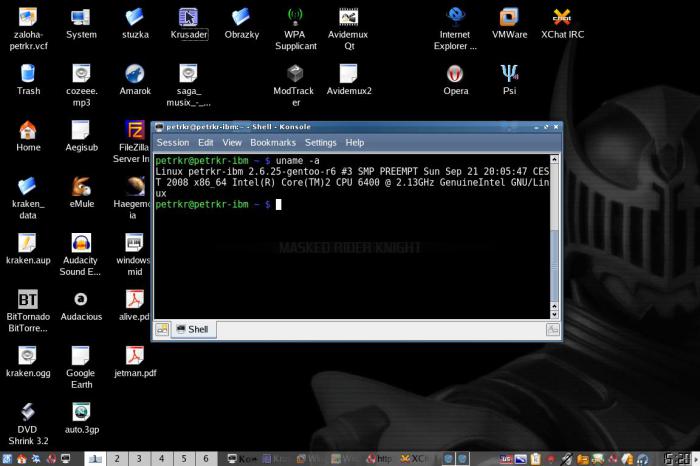Viewport: 700px width, 466px height.
Task: Click the Konsole vertical scrollbar thumb
Action: pyautogui.click(x=554, y=266)
